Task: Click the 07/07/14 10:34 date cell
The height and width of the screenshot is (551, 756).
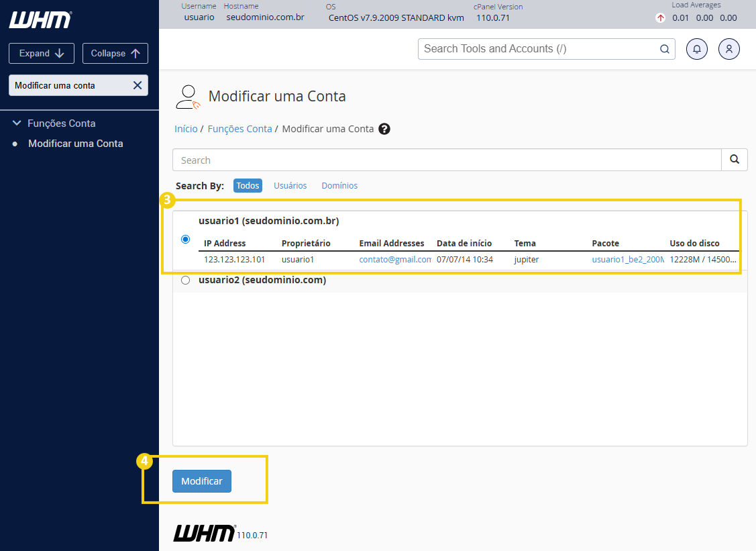Action: click(x=465, y=260)
